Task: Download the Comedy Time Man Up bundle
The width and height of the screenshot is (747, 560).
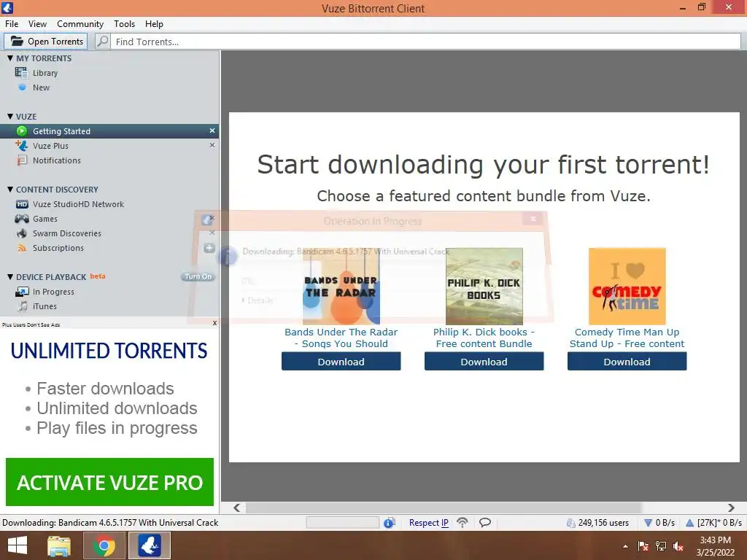Action: [x=627, y=362]
